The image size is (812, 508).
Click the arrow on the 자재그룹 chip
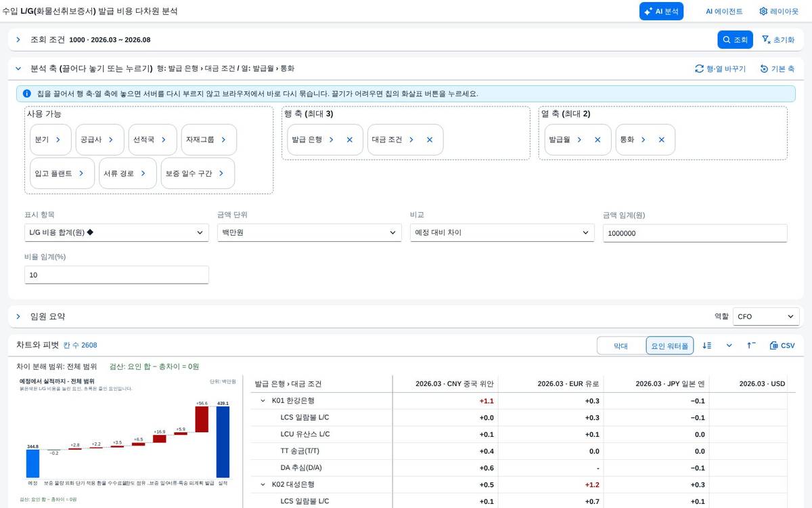(223, 140)
